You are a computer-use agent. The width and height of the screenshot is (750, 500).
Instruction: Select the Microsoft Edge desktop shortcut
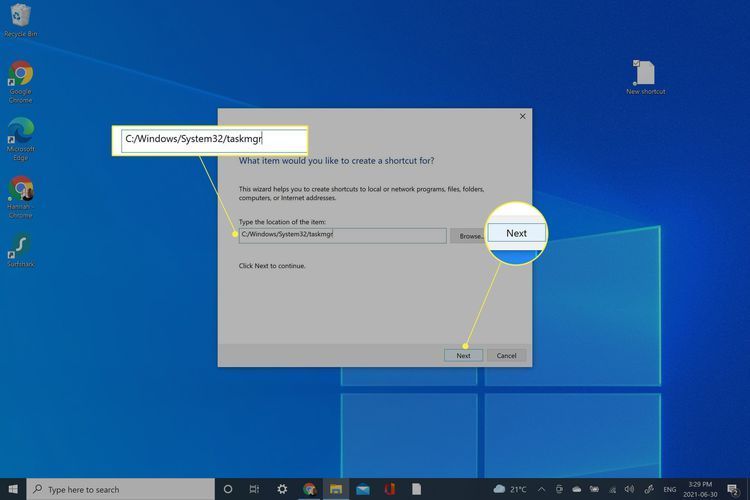(x=20, y=132)
